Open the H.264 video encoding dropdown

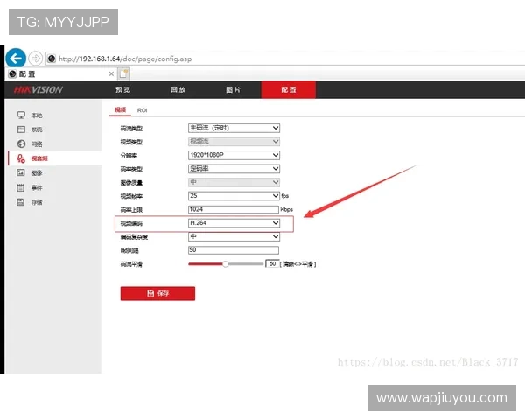[234, 223]
